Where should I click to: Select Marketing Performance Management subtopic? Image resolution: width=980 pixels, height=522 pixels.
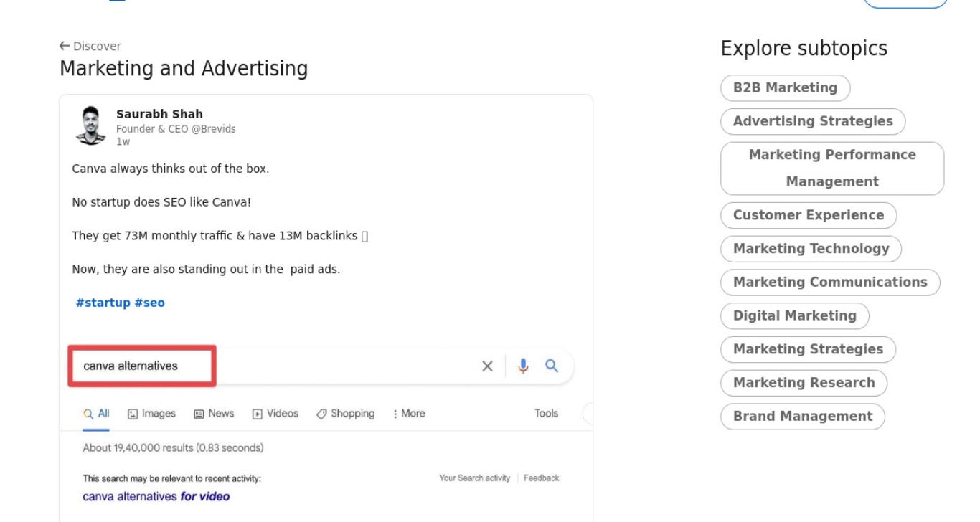point(832,168)
